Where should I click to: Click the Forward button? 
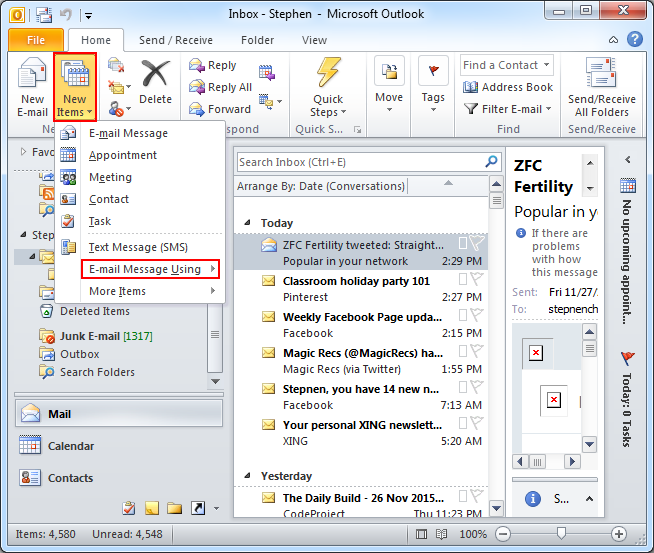(219, 109)
